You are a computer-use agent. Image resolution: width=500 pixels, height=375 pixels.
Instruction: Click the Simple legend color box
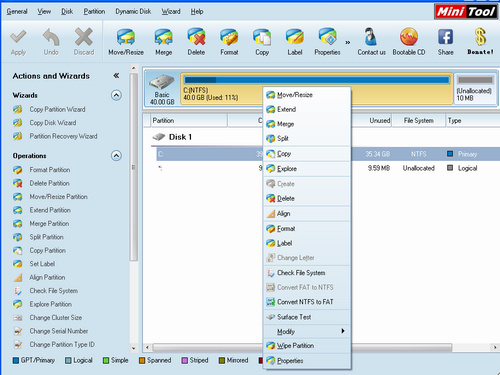click(106, 360)
